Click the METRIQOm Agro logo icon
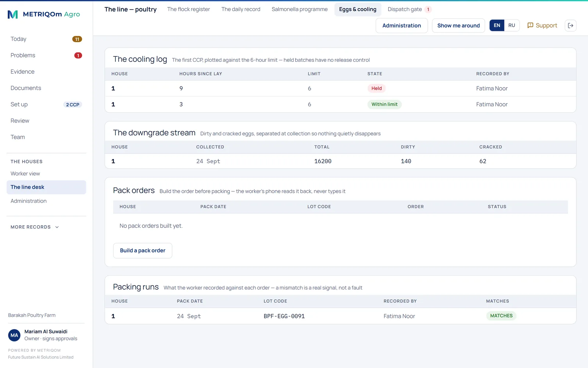Screen dimensions: 588x368 pos(13,14)
